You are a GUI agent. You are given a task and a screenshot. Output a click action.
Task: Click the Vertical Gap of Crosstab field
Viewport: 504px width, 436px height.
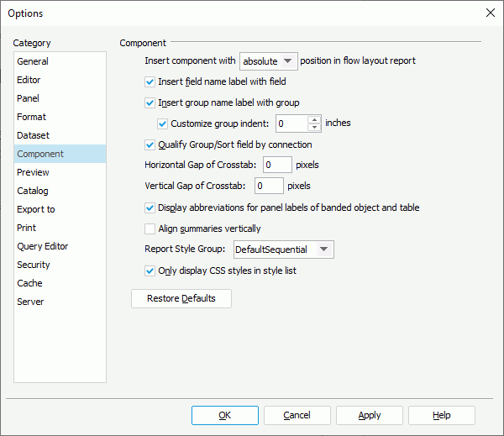269,186
